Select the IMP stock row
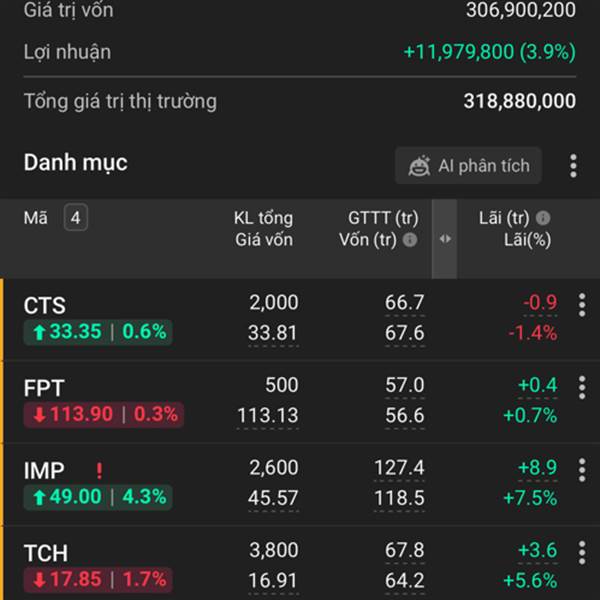The height and width of the screenshot is (600, 600). click(x=300, y=484)
